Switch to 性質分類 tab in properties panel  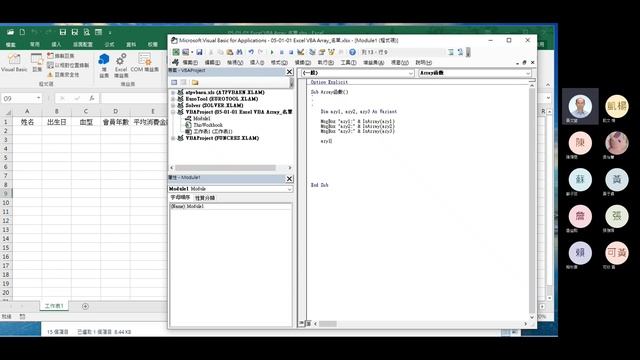[x=205, y=198]
